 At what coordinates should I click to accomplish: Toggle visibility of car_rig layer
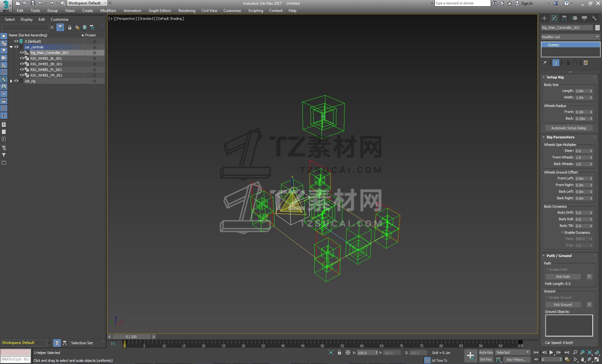16,81
